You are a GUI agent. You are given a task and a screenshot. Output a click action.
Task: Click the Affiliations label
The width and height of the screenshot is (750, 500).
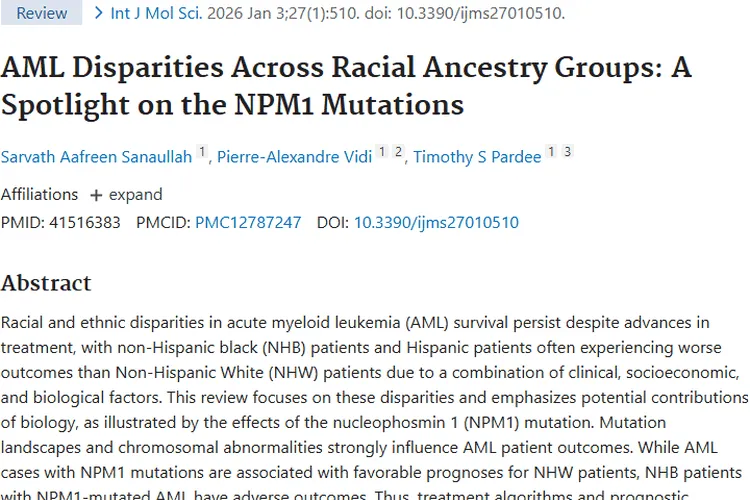pyautogui.click(x=39, y=194)
